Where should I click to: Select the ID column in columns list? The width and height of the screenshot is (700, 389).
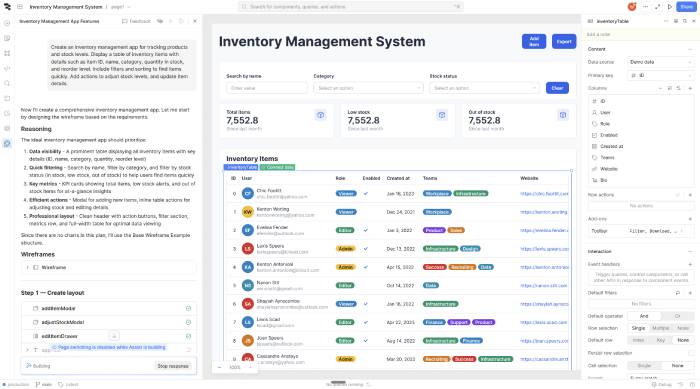tap(641, 101)
